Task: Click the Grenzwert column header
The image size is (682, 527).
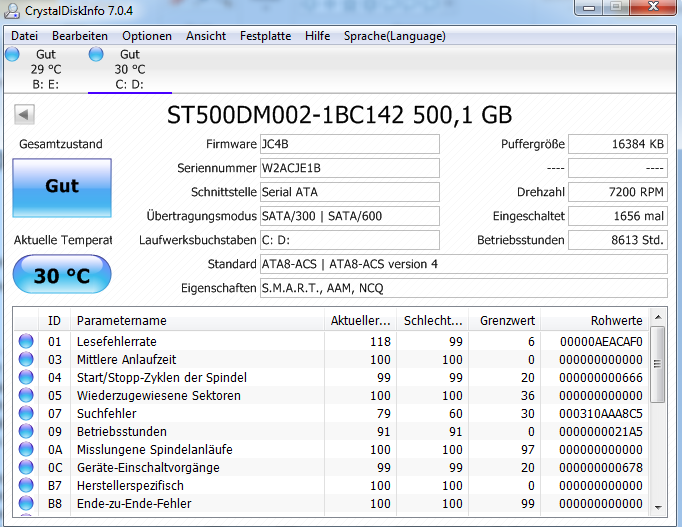Action: click(505, 320)
